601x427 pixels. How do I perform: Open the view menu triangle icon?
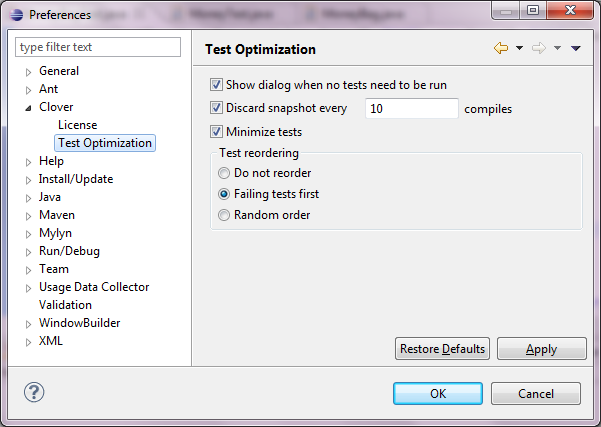point(576,49)
